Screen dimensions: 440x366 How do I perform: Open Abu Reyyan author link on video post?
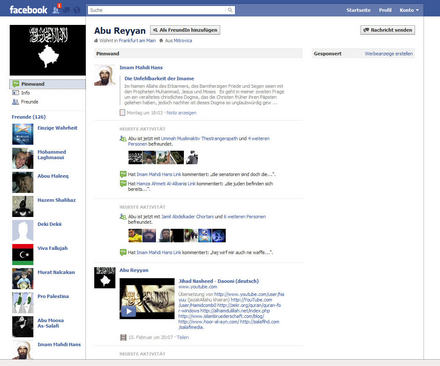click(134, 270)
